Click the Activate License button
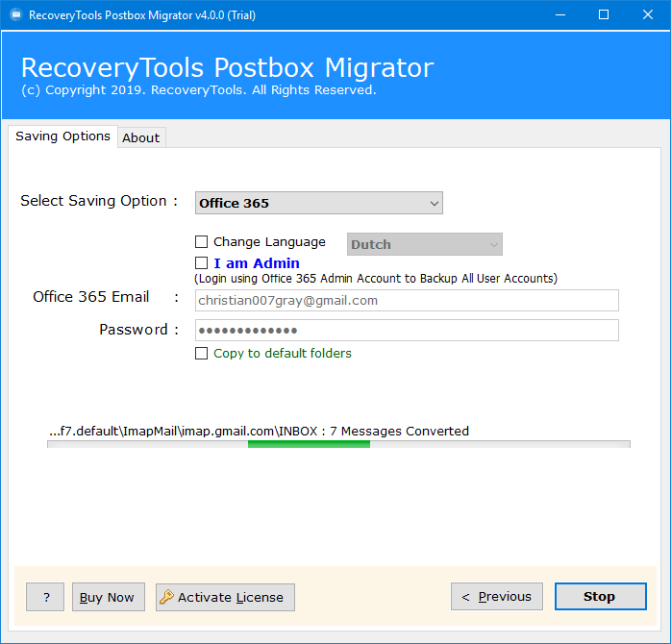Image resolution: width=671 pixels, height=644 pixels. point(225,597)
